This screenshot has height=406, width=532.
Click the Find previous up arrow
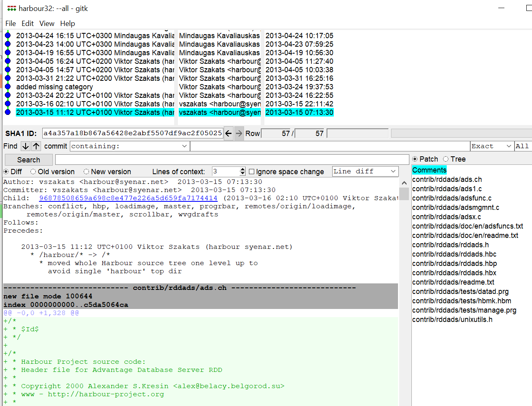click(36, 146)
